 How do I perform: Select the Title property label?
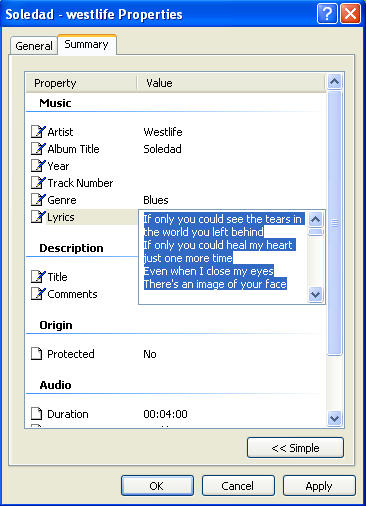point(57,277)
